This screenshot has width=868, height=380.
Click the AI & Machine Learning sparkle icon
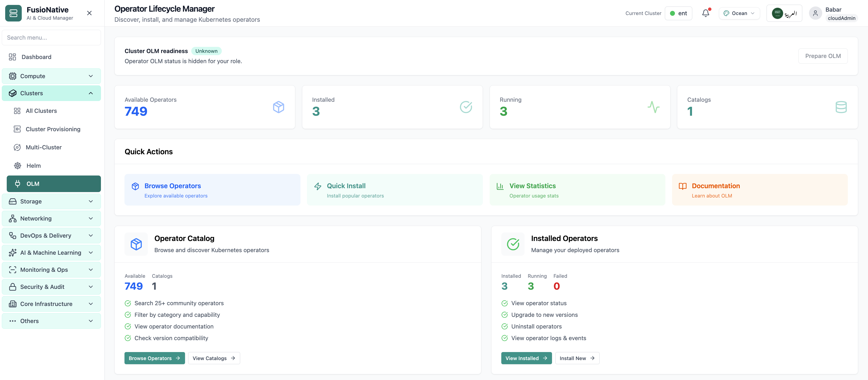(12, 253)
